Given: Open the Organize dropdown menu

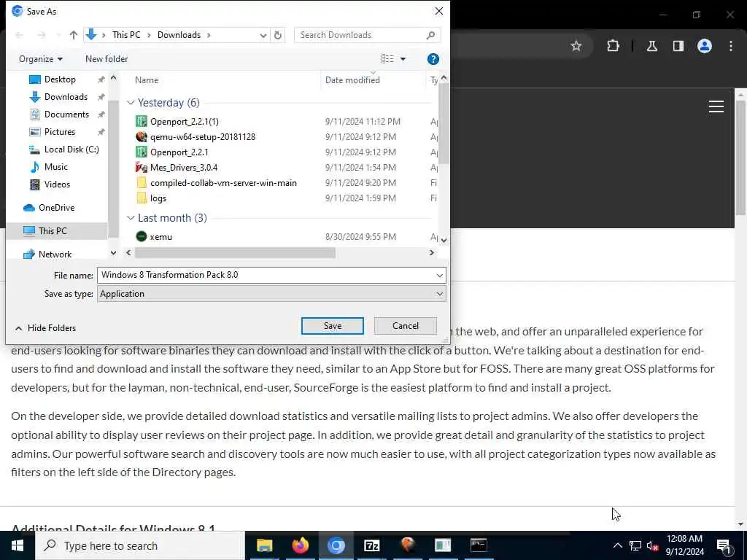Looking at the screenshot, I should (x=41, y=59).
